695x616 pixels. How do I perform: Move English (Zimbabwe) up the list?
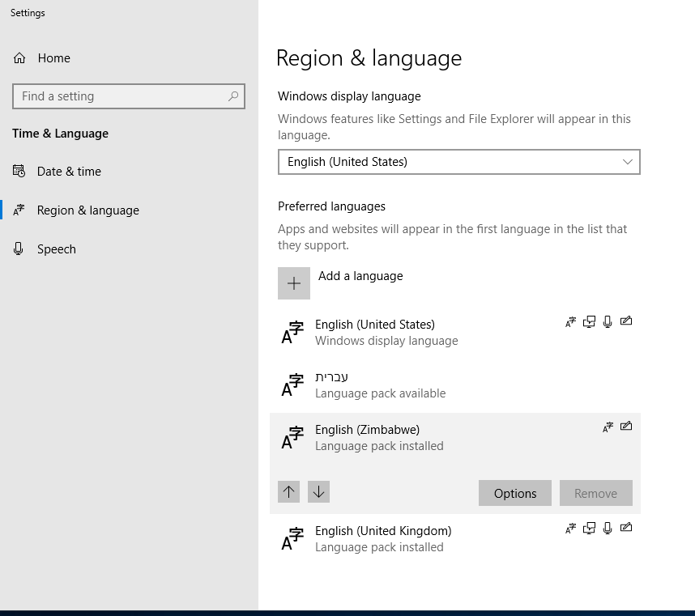click(289, 491)
